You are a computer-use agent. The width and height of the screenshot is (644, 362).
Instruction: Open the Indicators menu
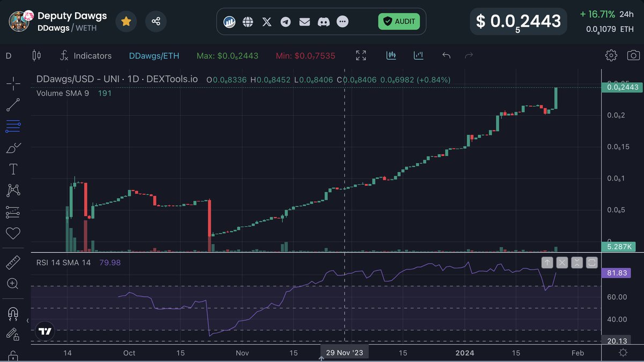coord(86,56)
